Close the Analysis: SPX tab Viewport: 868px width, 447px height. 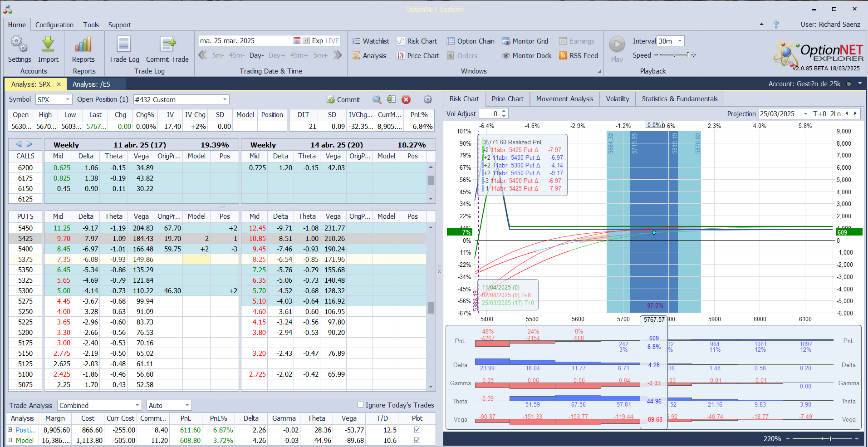point(59,84)
